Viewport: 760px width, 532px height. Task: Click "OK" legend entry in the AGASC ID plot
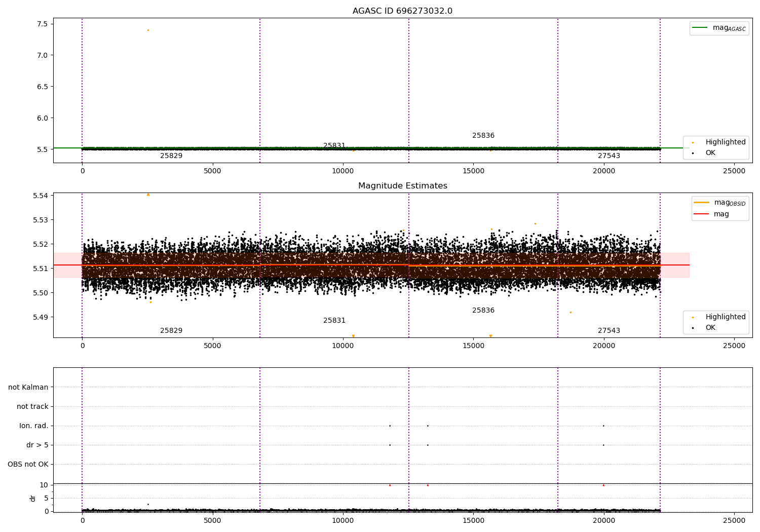click(704, 153)
